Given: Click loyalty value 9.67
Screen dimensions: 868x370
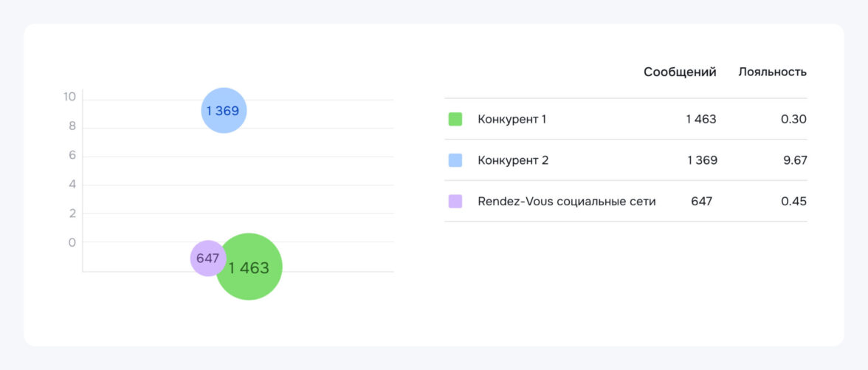Looking at the screenshot, I should click(x=793, y=160).
